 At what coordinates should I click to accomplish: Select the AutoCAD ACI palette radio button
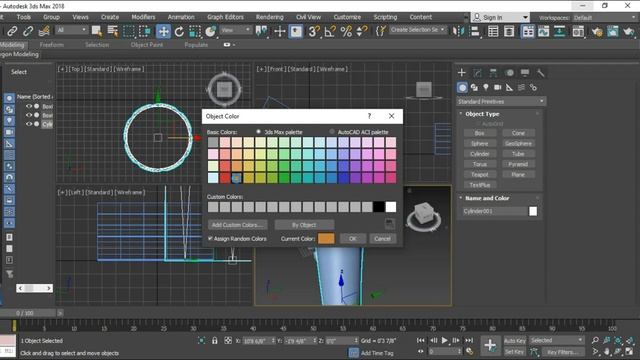332,132
